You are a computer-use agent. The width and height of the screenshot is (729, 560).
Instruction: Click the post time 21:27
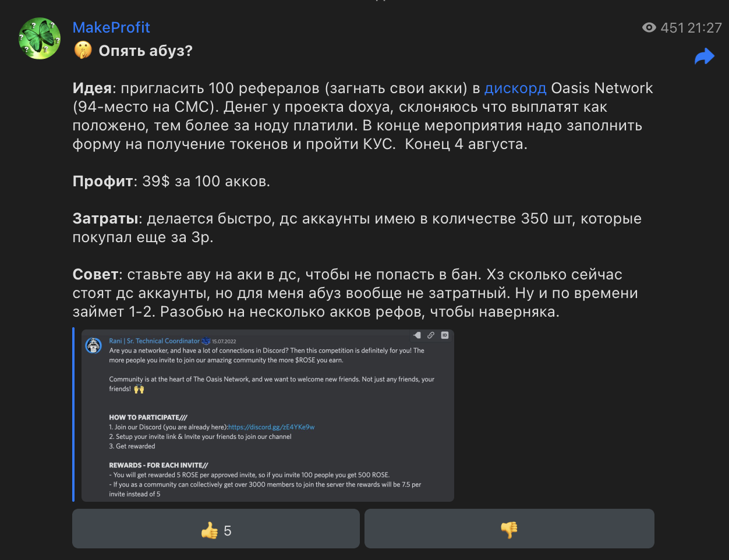(x=705, y=27)
